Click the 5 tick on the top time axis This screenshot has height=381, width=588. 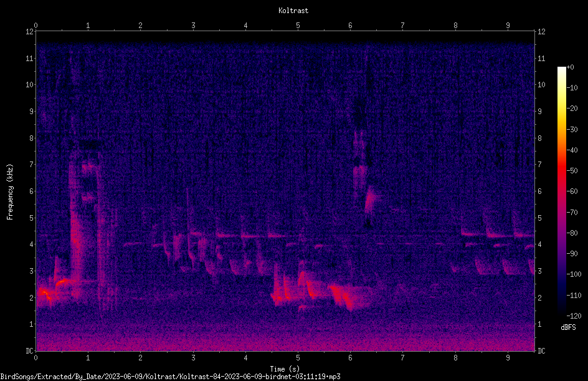click(298, 26)
